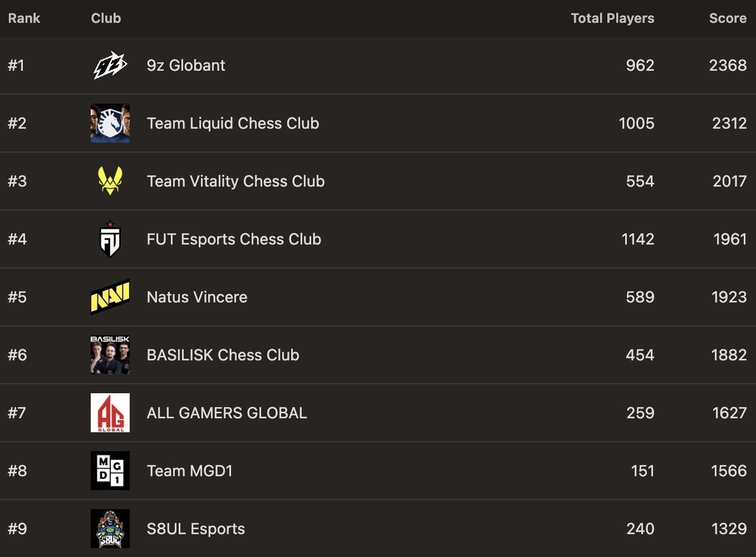
Task: Click the Team MGD1 black logo
Action: tap(110, 471)
